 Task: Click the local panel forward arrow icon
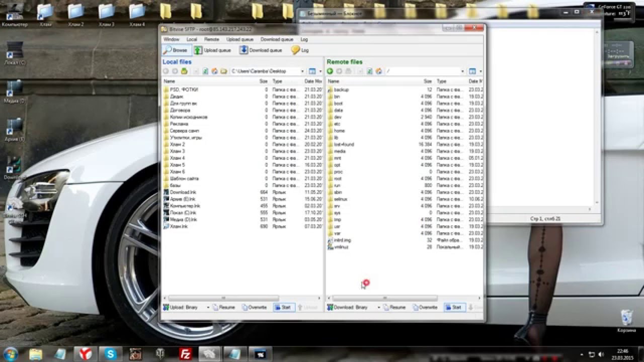[x=175, y=71]
